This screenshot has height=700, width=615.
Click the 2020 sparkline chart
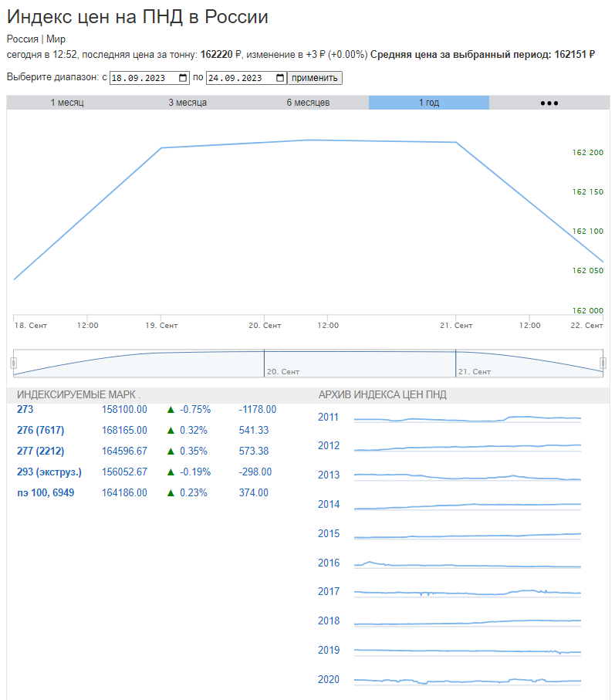pyautogui.click(x=468, y=681)
